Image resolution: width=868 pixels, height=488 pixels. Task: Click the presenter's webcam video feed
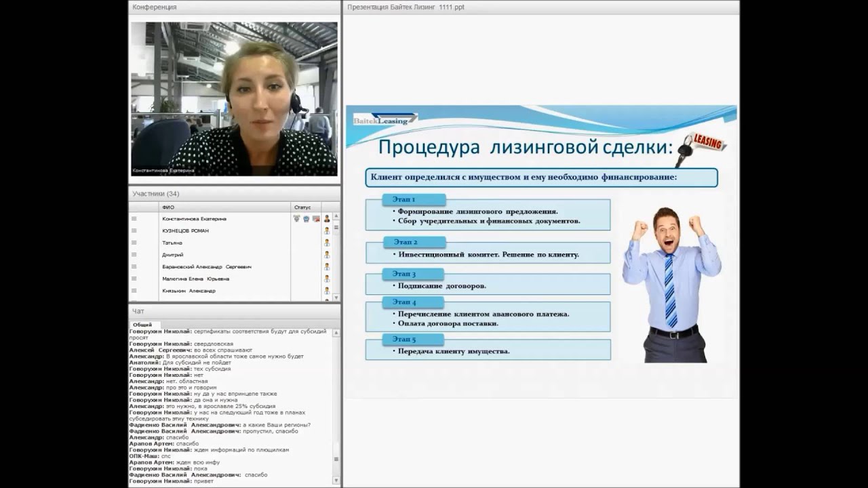pyautogui.click(x=234, y=99)
